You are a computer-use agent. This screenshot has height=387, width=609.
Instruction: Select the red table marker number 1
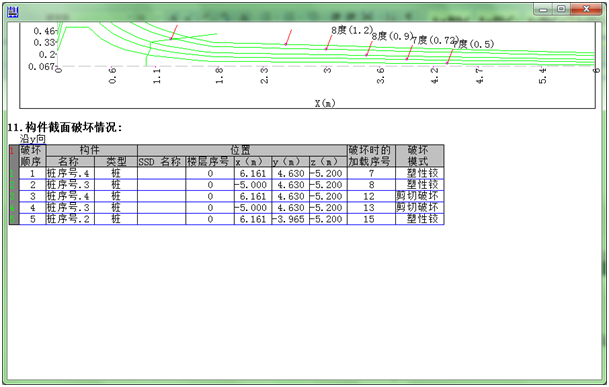(12, 151)
